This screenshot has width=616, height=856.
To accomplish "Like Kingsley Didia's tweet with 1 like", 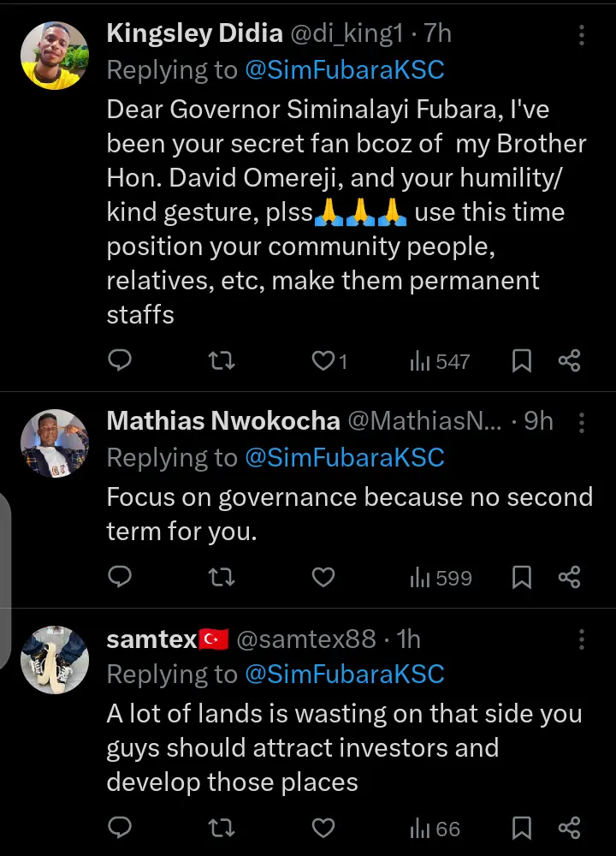I will click(x=329, y=361).
